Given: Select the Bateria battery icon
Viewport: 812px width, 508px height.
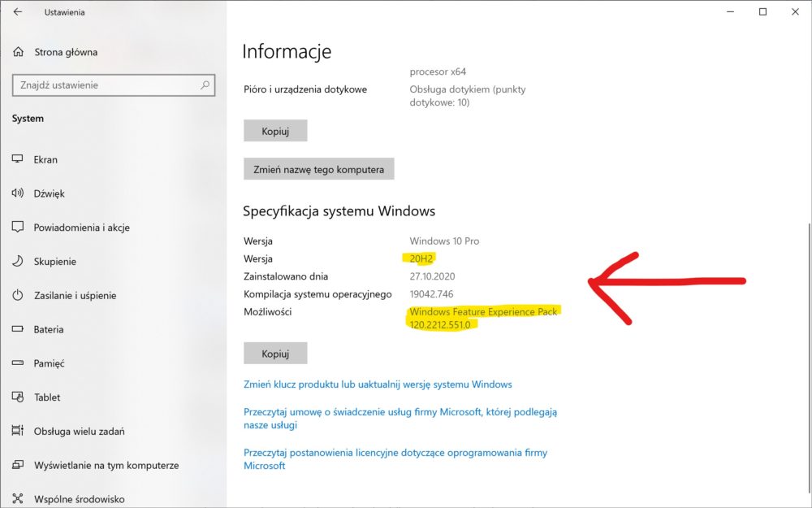Looking at the screenshot, I should pyautogui.click(x=18, y=329).
